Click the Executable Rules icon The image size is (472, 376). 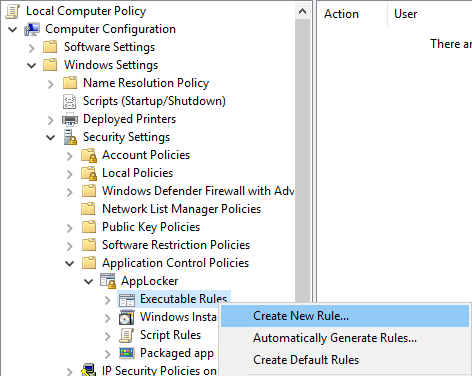127,300
